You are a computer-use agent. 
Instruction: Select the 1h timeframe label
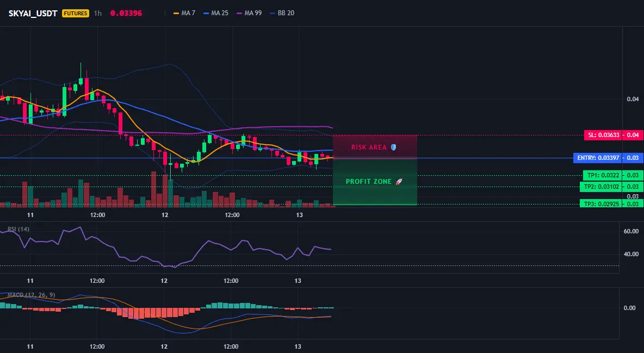pyautogui.click(x=98, y=13)
